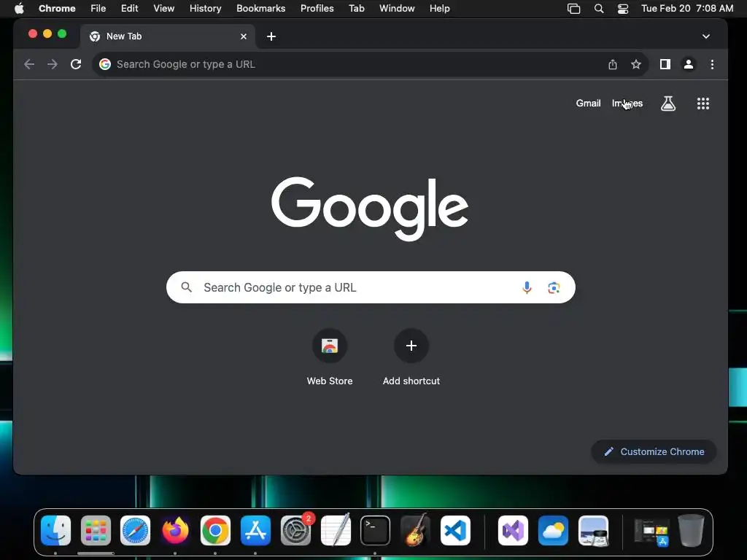Click the Google icon in address bar

(105, 64)
